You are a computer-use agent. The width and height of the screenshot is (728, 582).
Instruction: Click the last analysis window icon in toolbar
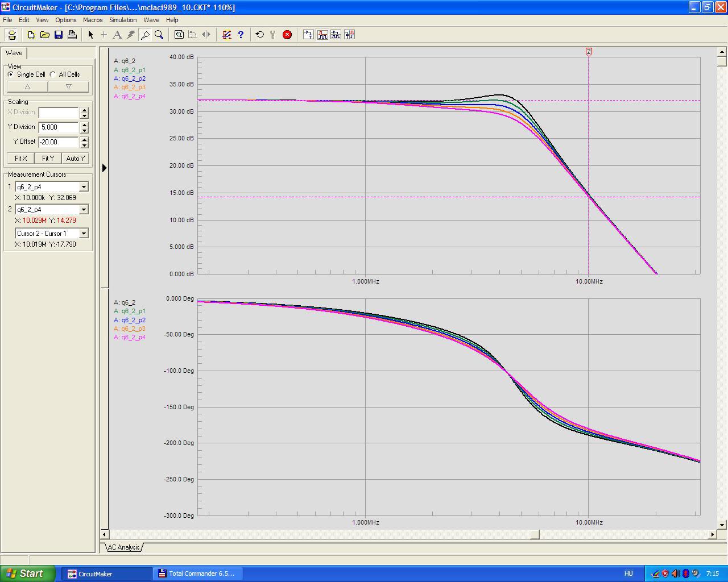(349, 35)
